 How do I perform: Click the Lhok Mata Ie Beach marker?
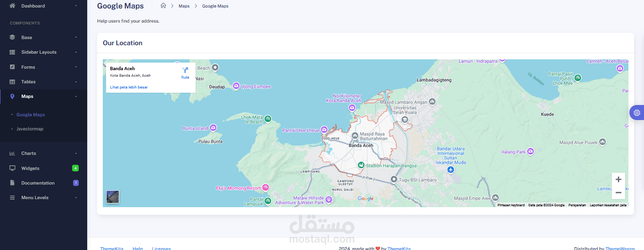point(268,119)
